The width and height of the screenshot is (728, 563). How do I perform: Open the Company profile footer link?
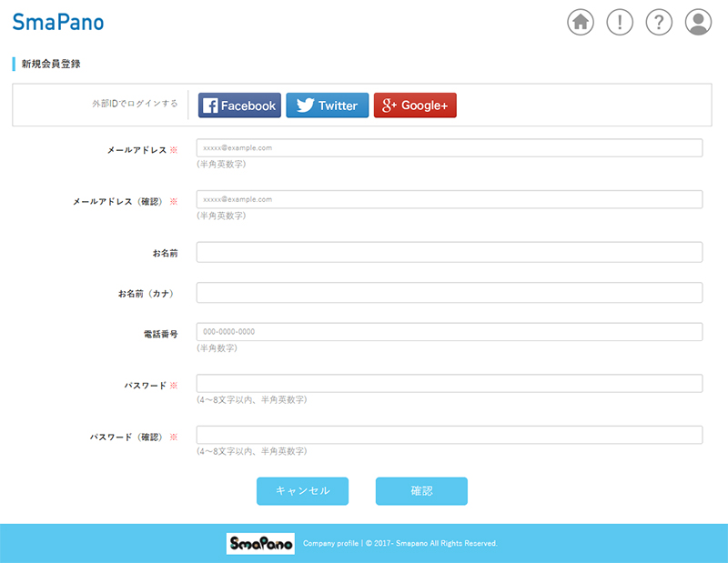[330, 544]
